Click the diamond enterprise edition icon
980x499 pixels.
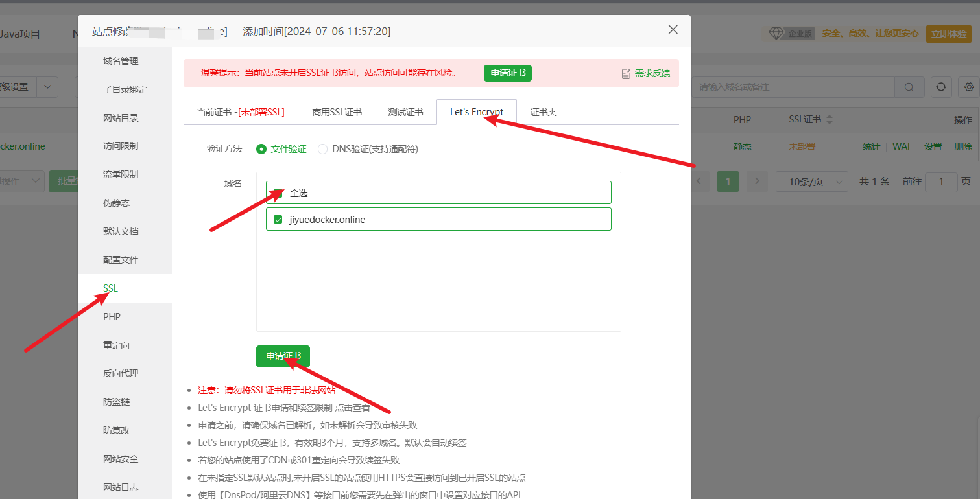(x=776, y=34)
